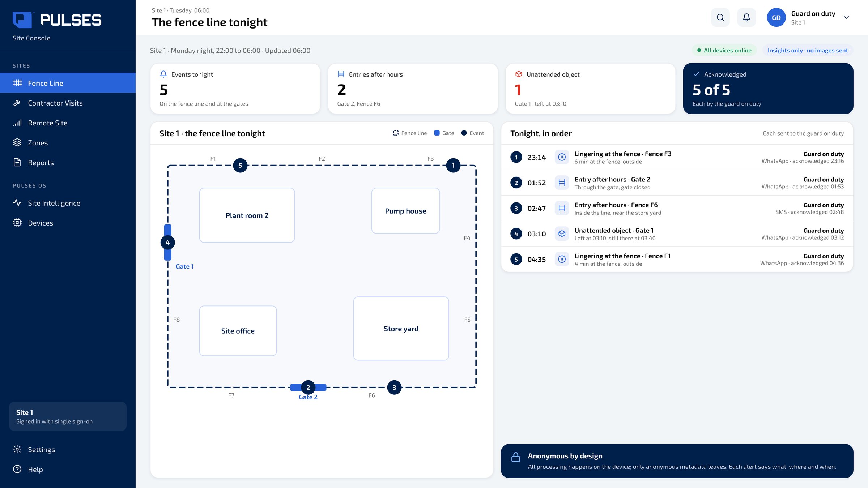868x488 pixels.
Task: Click gate icon for 01:52 Gate 2 entry
Action: (562, 183)
